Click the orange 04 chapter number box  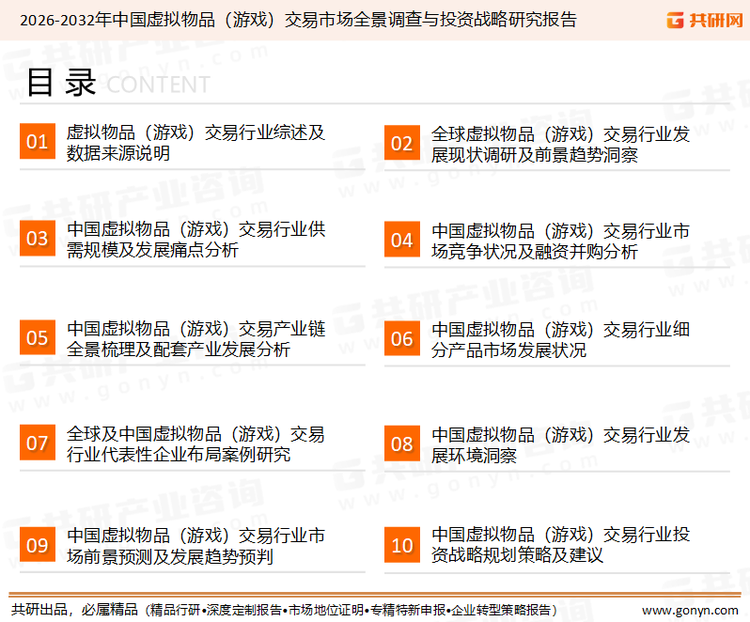(402, 239)
